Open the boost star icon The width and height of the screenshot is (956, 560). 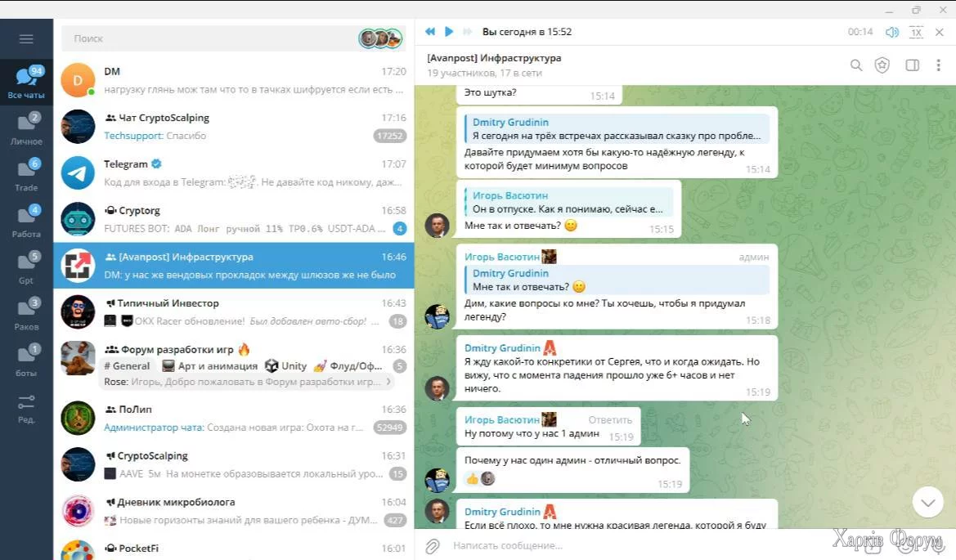[x=882, y=65]
